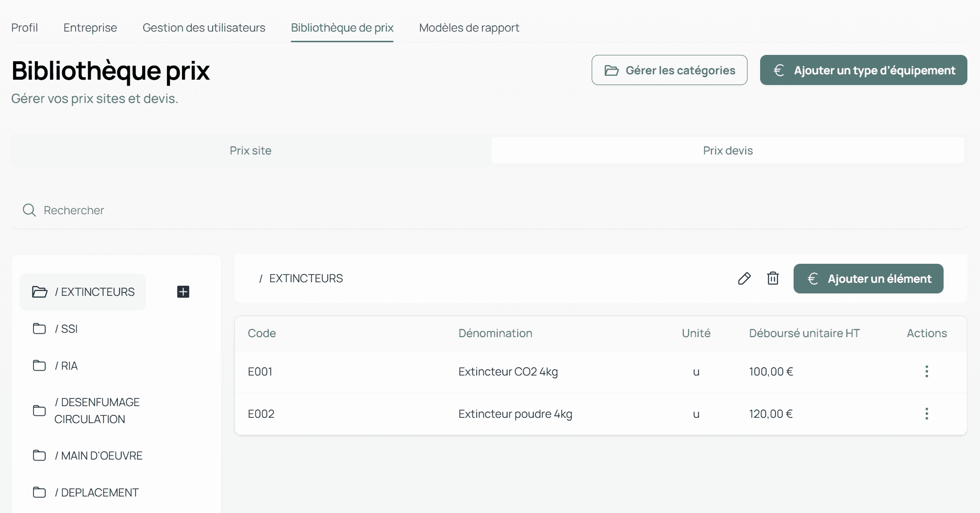Click the search magnifier icon
The image size is (980, 513).
(x=29, y=210)
